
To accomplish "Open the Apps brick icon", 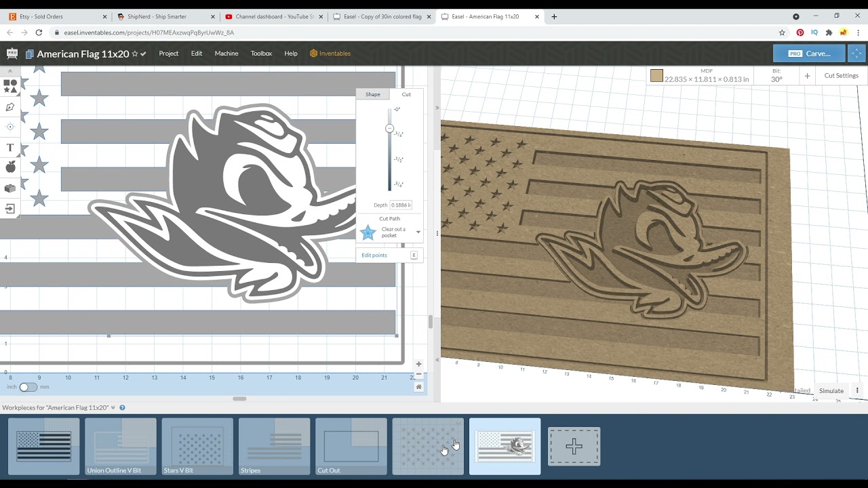I will click(x=10, y=188).
